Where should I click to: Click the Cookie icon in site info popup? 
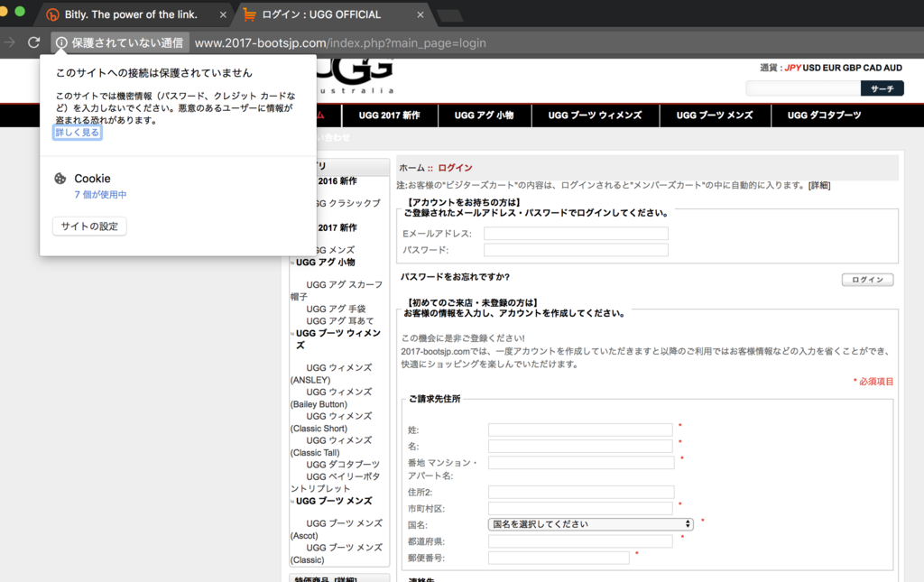click(60, 179)
